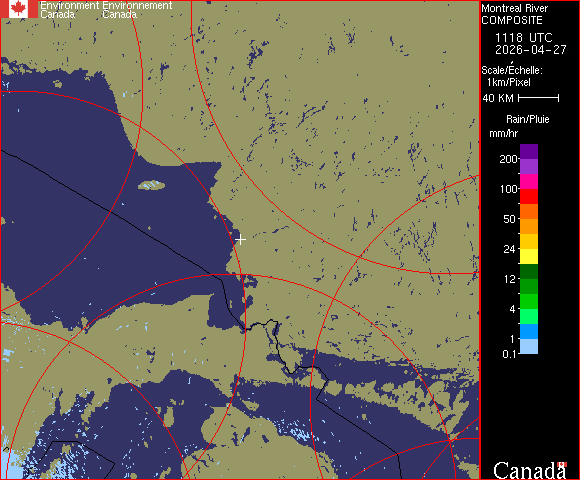Select the dark green 12 mm/hr color

pos(529,271)
